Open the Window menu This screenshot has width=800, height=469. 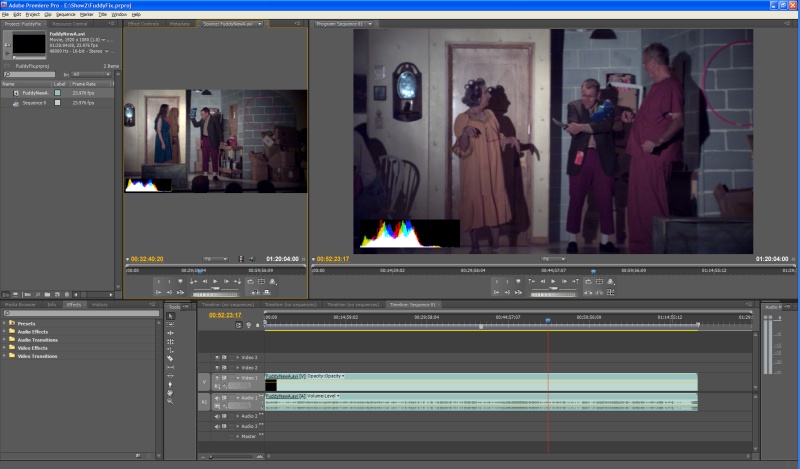coord(119,14)
